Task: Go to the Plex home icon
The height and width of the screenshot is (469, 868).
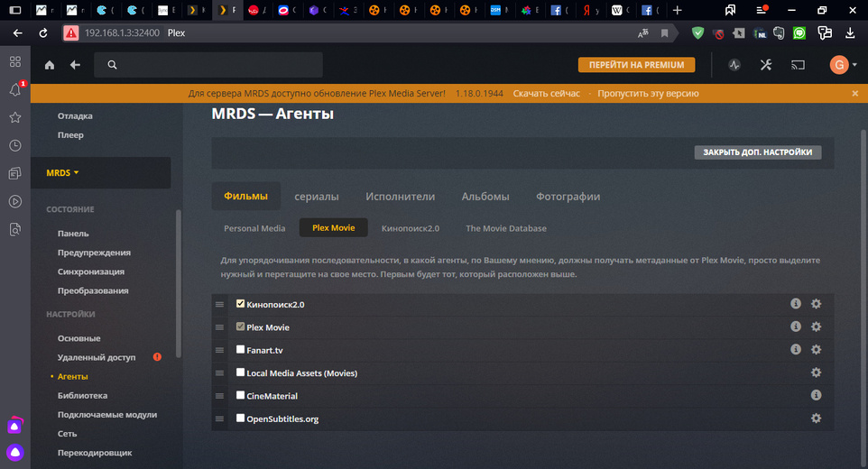Action: (x=50, y=65)
